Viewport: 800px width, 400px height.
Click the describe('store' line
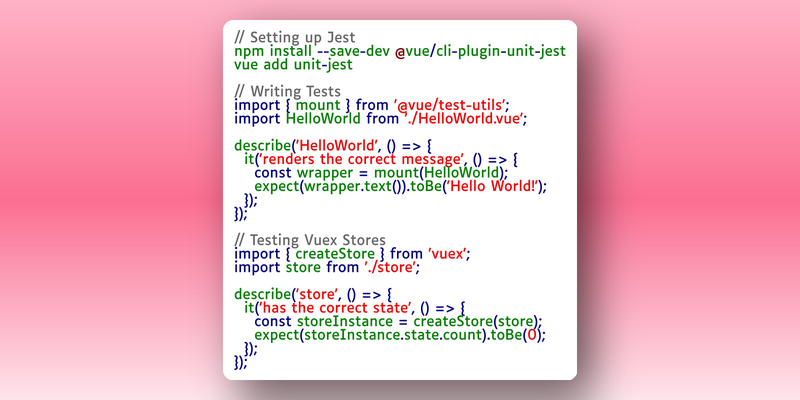pos(312,294)
